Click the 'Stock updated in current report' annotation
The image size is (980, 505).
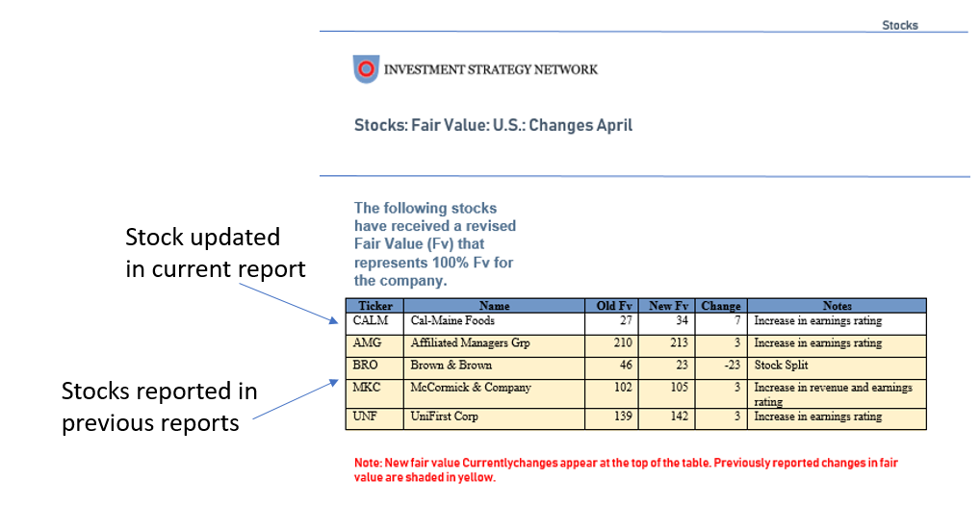click(x=215, y=253)
